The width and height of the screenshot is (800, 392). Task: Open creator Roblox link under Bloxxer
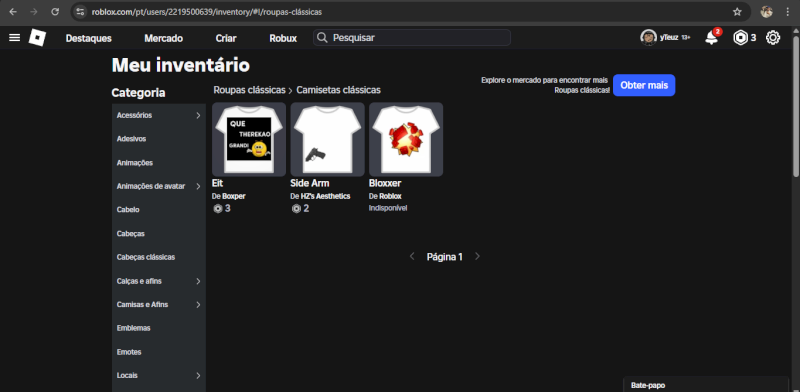click(x=390, y=196)
